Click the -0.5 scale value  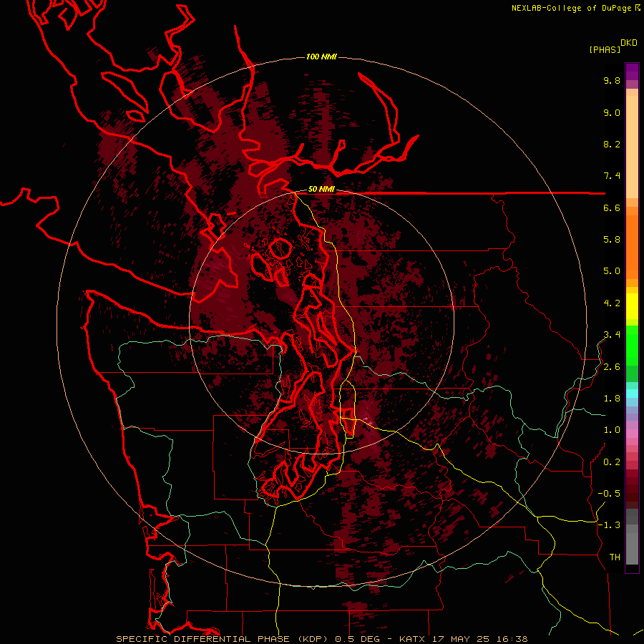click(x=609, y=494)
